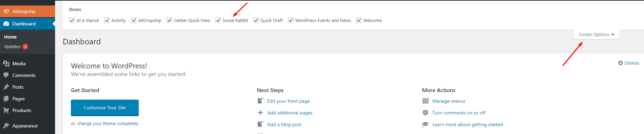Viewport: 644px width, 134px height.
Task: Click the Comments bubble icon in the sidebar
Action: tap(6, 75)
